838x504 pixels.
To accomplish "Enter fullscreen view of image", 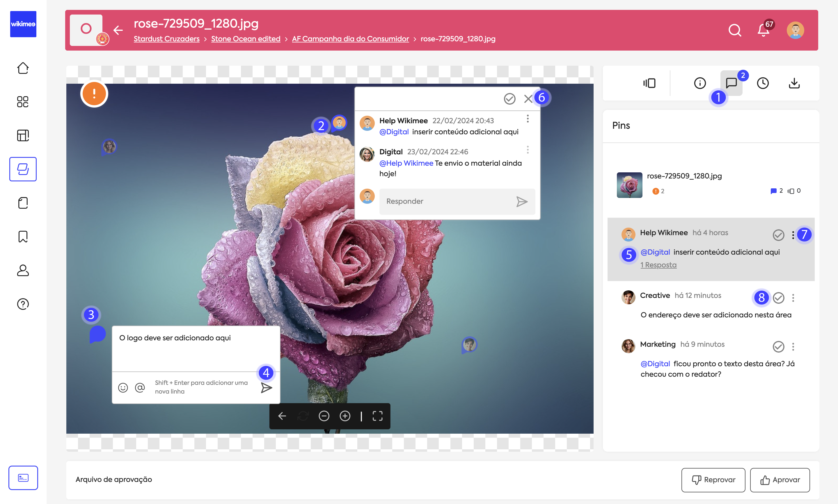I will pyautogui.click(x=377, y=416).
